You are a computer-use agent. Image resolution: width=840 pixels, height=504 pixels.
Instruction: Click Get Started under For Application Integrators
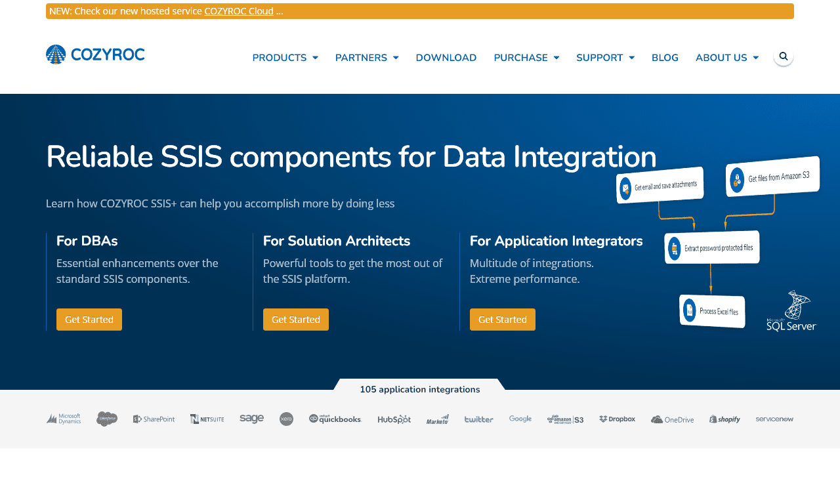[503, 320]
